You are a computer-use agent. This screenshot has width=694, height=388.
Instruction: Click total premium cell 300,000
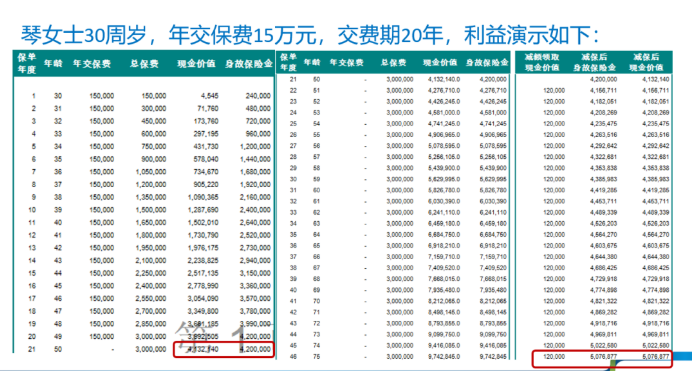(154, 108)
